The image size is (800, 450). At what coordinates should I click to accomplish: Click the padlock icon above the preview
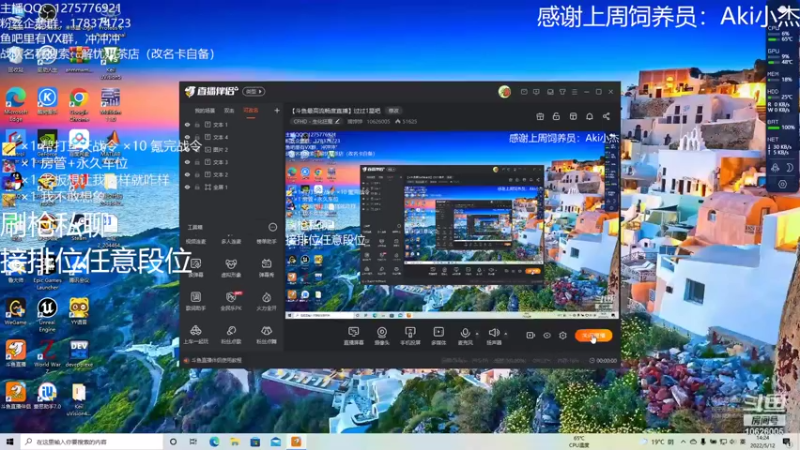pyautogui.click(x=556, y=116)
